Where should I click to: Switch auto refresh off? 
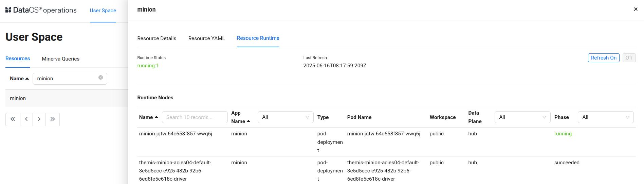point(629,58)
